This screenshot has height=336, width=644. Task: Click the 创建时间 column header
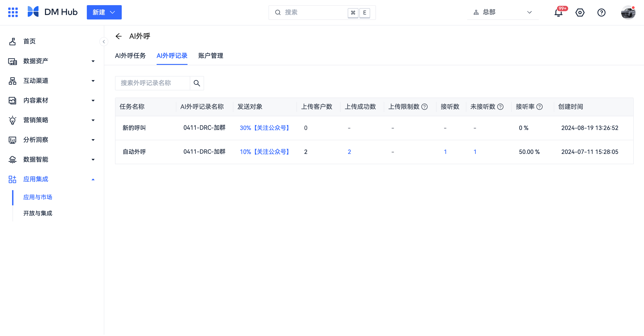pyautogui.click(x=571, y=107)
